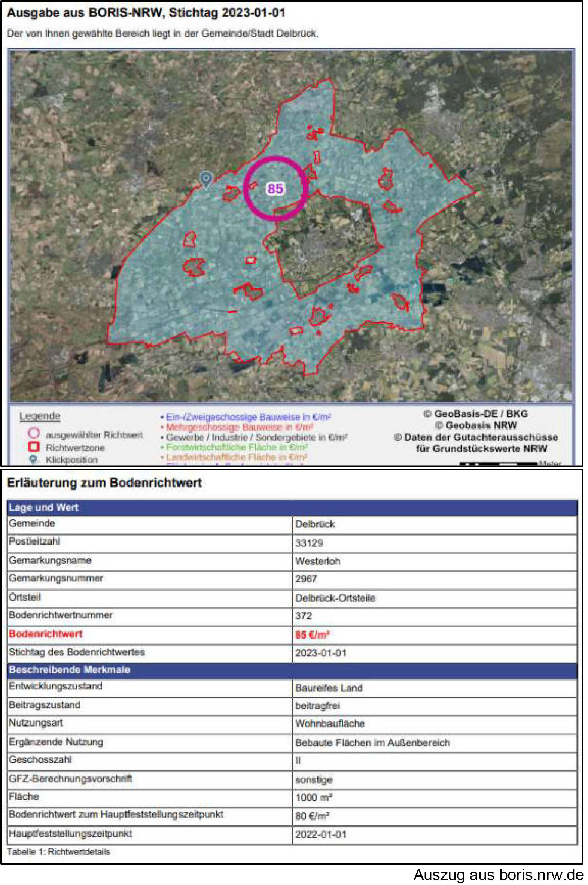Click the Lage und Wert section header
Screen dimensions: 588x885
pyautogui.click(x=292, y=507)
